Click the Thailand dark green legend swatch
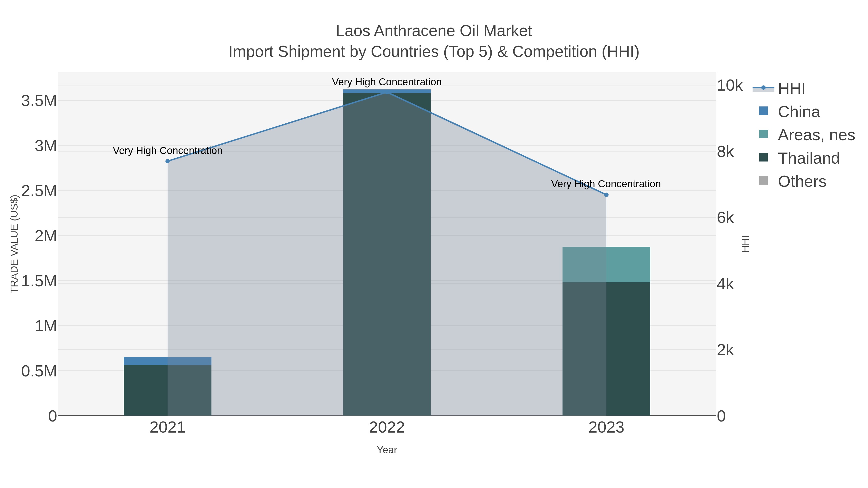This screenshot has height=488, width=868. pos(763,157)
